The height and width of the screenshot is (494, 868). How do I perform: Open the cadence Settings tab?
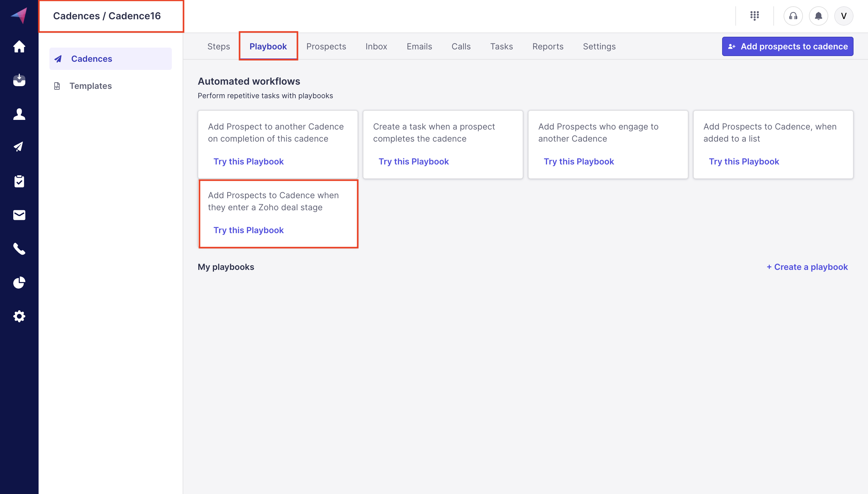click(x=599, y=46)
